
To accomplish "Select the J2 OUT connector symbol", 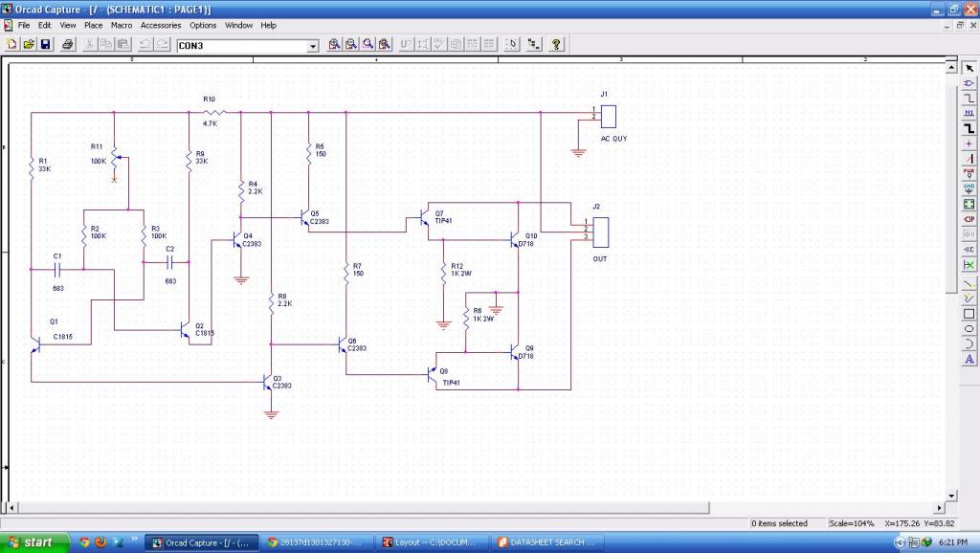I will (600, 232).
